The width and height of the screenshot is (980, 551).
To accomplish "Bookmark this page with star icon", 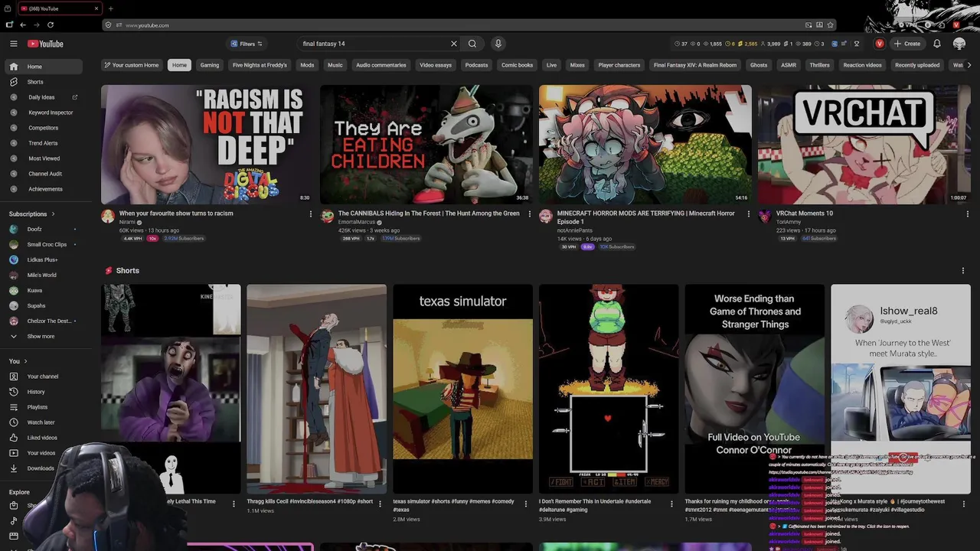I will pyautogui.click(x=830, y=25).
